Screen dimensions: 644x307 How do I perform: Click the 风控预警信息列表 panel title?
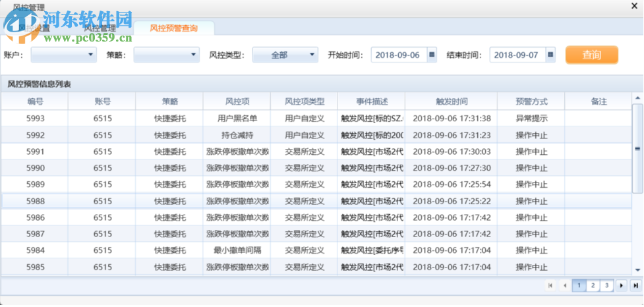click(39, 84)
